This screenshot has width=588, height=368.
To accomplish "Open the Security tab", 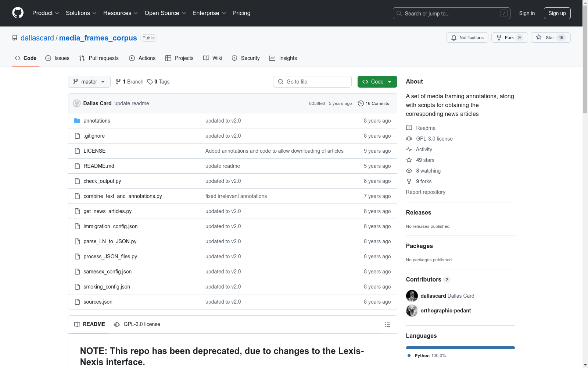I will (246, 58).
